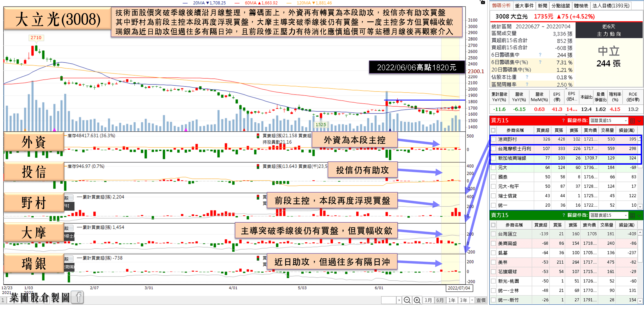Image resolution: width=644 pixels, height=312 pixels.
Task: Tick the checkbox for 台灣摩根士丹利
Action: tap(493, 149)
